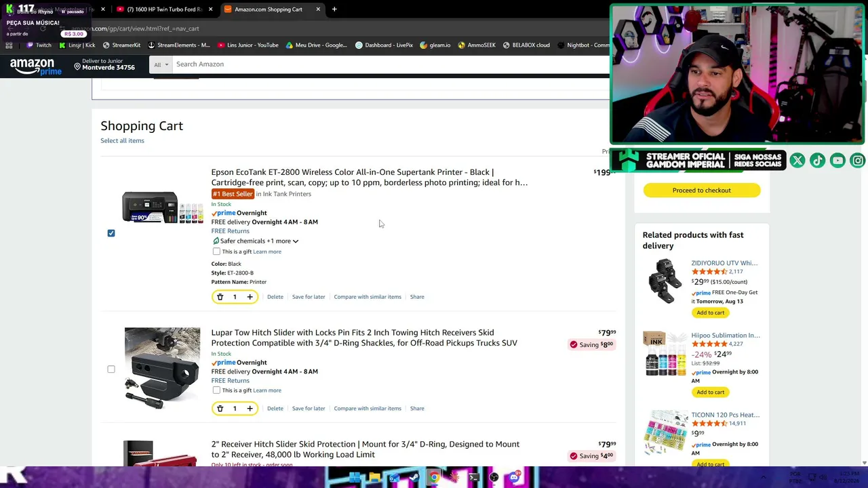Add Hiipoo Sublimation Ink to cart
The width and height of the screenshot is (868, 488).
710,392
